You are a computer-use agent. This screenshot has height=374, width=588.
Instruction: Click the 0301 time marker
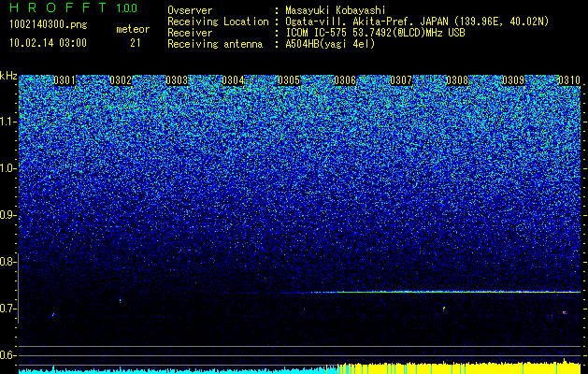pyautogui.click(x=65, y=80)
